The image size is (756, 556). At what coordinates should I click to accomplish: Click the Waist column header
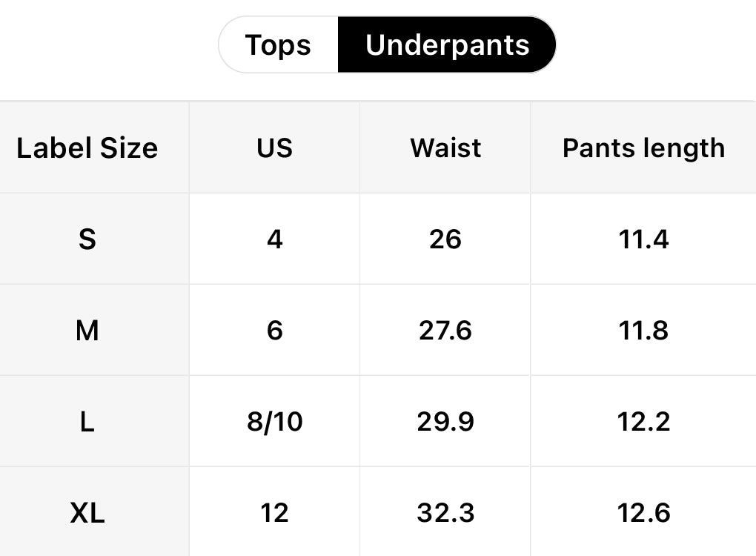pos(445,148)
